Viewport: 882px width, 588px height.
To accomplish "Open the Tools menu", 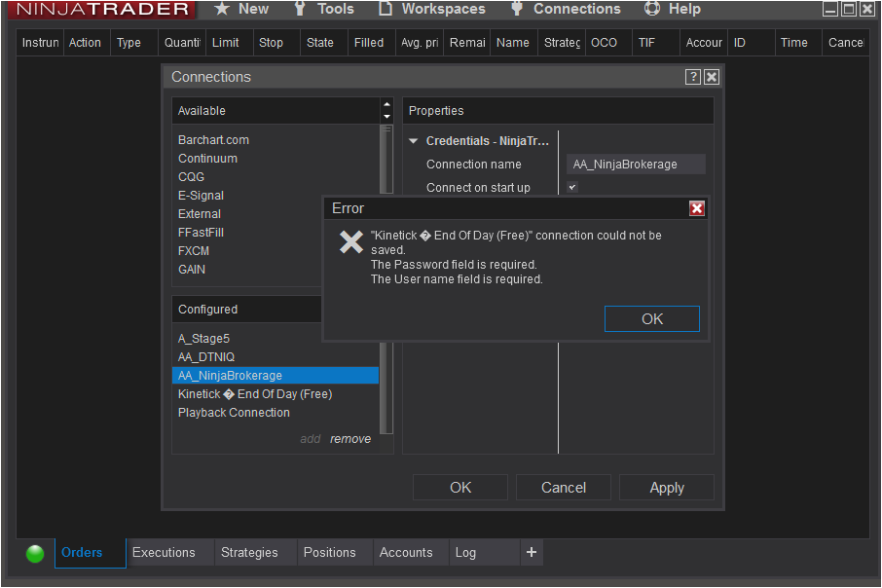I will point(324,9).
